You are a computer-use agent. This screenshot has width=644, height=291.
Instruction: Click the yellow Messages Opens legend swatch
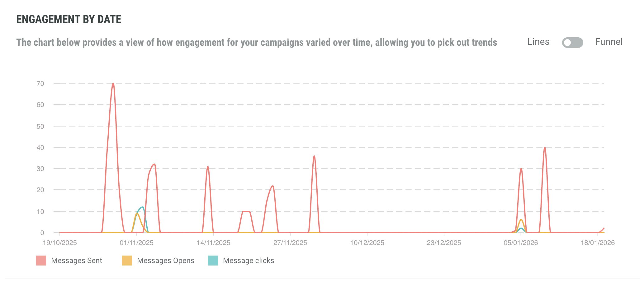point(127,261)
